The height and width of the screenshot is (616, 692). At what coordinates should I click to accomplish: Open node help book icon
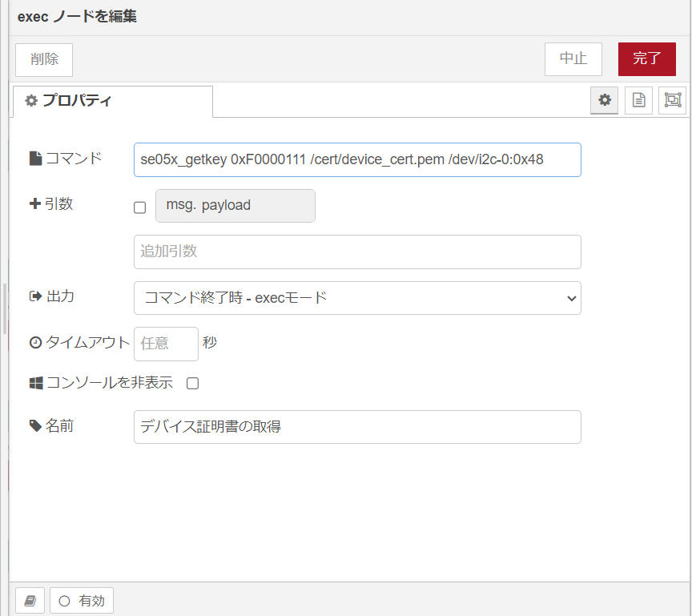click(x=30, y=601)
